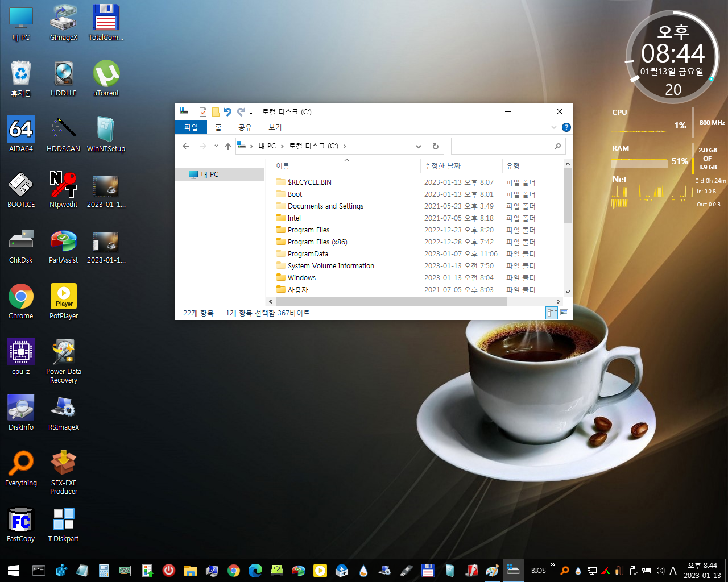Select the 휴지통 recycle bin icon
The image size is (728, 582).
coord(21,78)
